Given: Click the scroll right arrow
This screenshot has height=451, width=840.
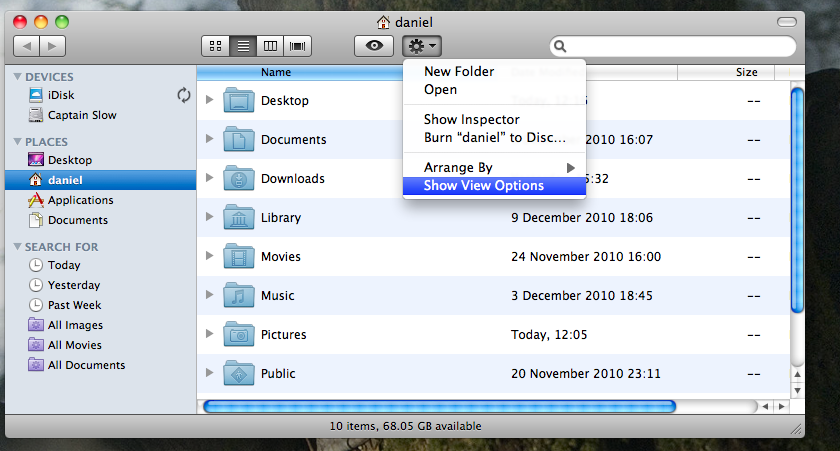Looking at the screenshot, I should (782, 407).
